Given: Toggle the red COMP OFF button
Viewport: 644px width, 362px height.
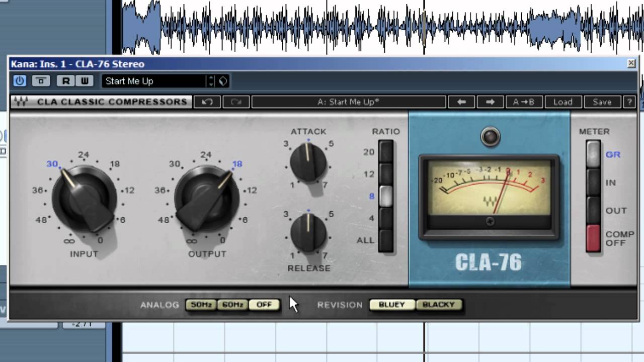Looking at the screenshot, I should [x=594, y=238].
